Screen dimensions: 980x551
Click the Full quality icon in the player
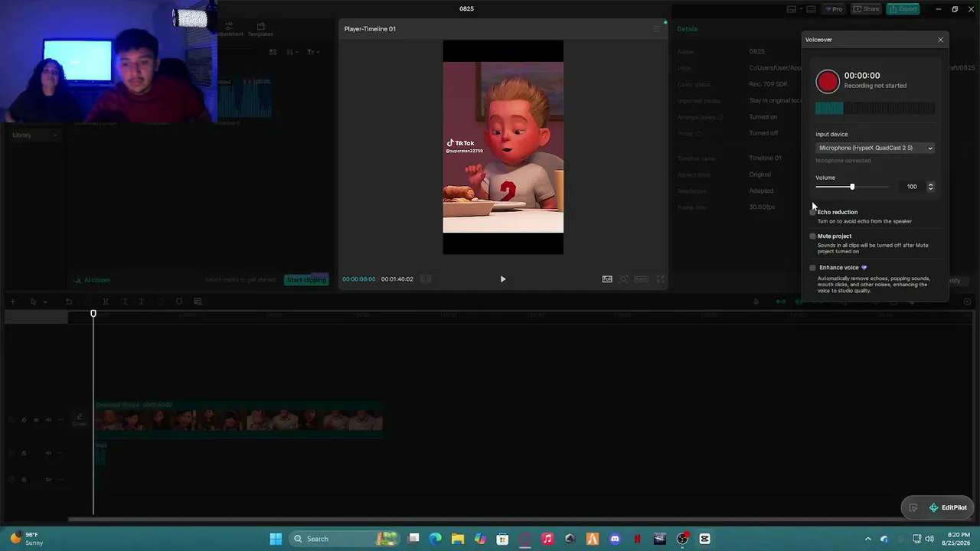pyautogui.click(x=607, y=279)
